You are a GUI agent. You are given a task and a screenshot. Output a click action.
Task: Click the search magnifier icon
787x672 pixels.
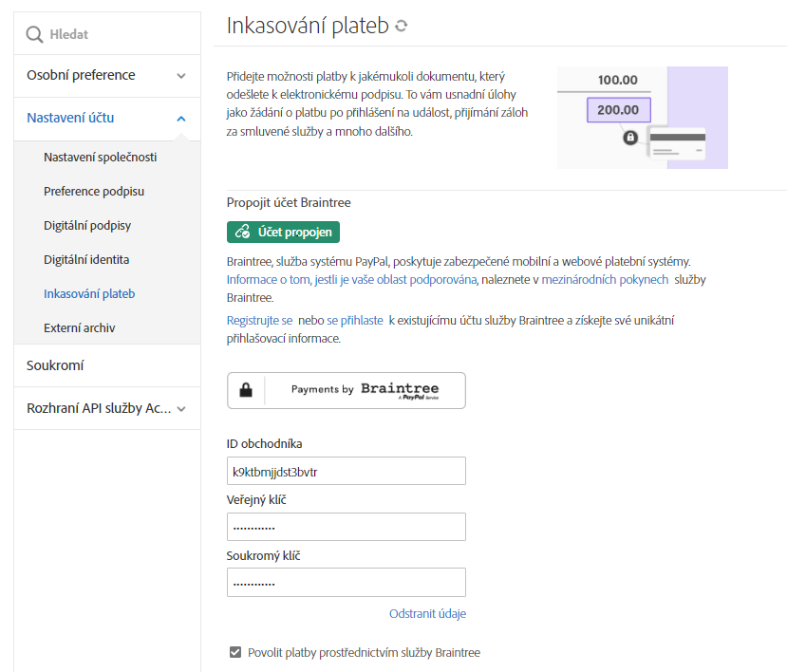point(34,35)
